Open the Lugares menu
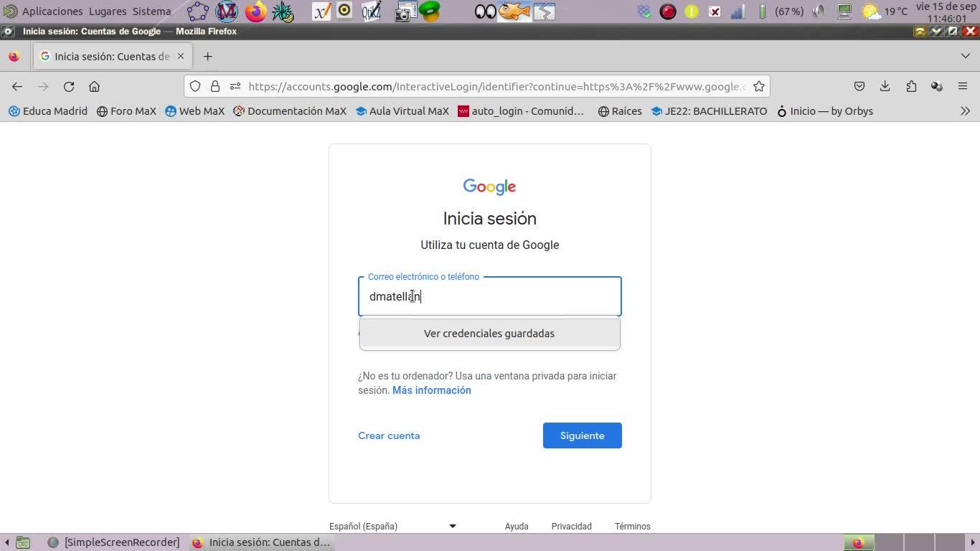 pos(108,11)
